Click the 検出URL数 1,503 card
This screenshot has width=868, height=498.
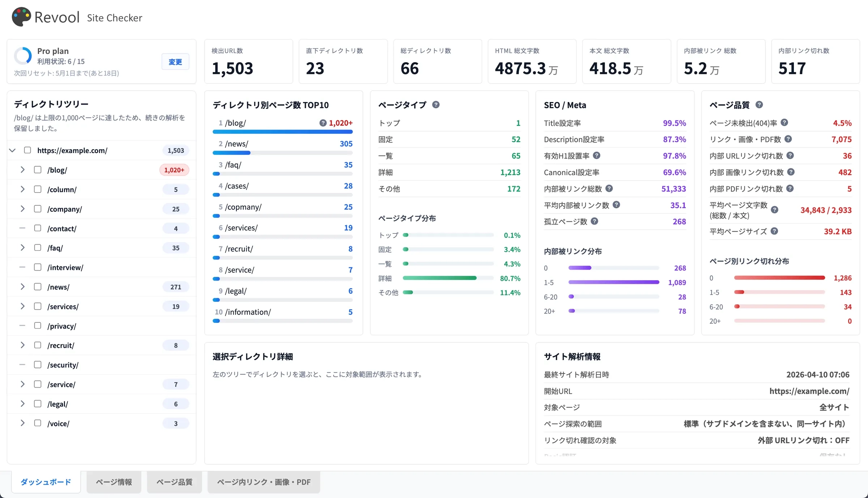click(249, 62)
